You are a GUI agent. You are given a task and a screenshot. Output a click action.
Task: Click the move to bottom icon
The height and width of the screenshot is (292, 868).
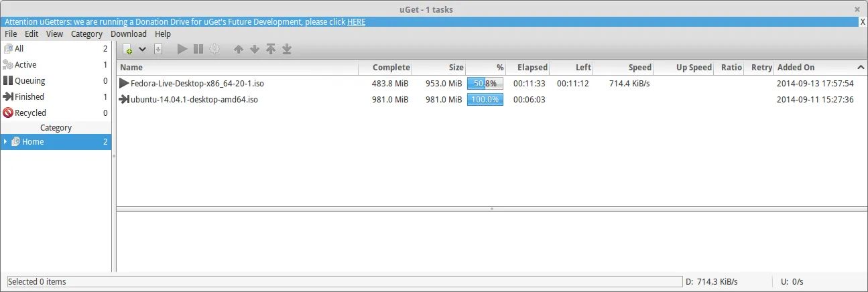coord(287,49)
